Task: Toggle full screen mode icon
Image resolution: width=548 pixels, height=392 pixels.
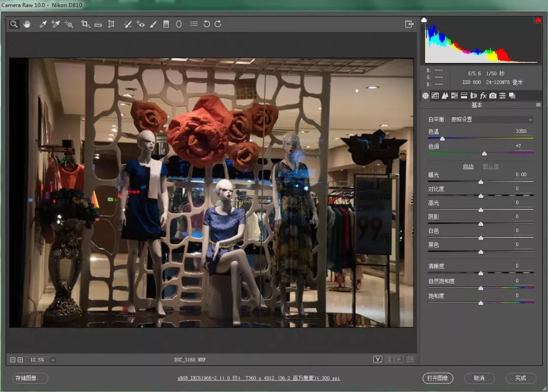Action: tap(409, 24)
